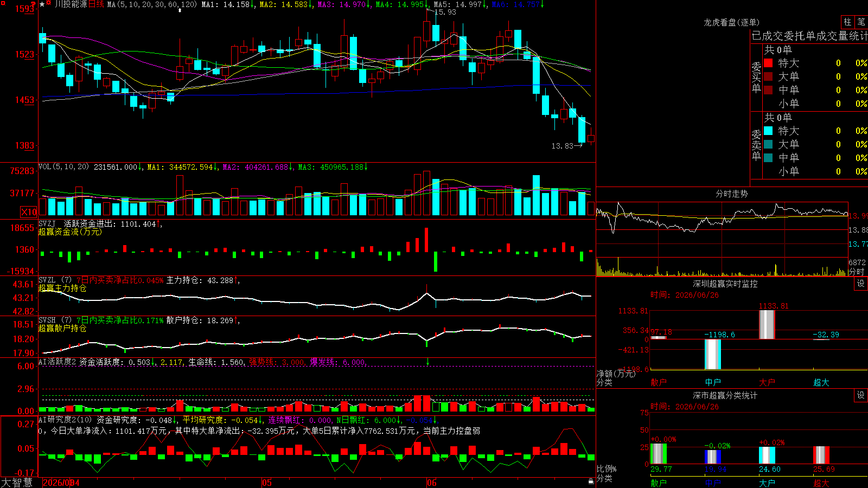Select the 05 month marker on the time axis
The width and height of the screenshot is (868, 488).
pos(266,483)
